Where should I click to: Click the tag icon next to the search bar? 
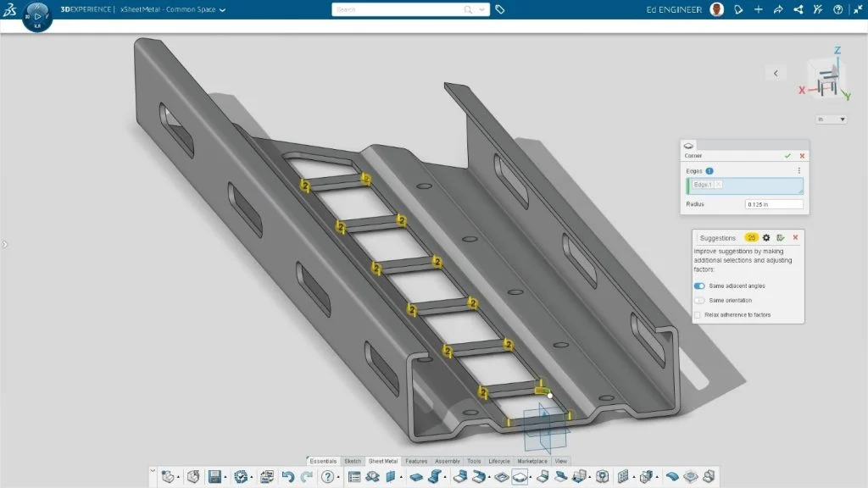pos(500,10)
